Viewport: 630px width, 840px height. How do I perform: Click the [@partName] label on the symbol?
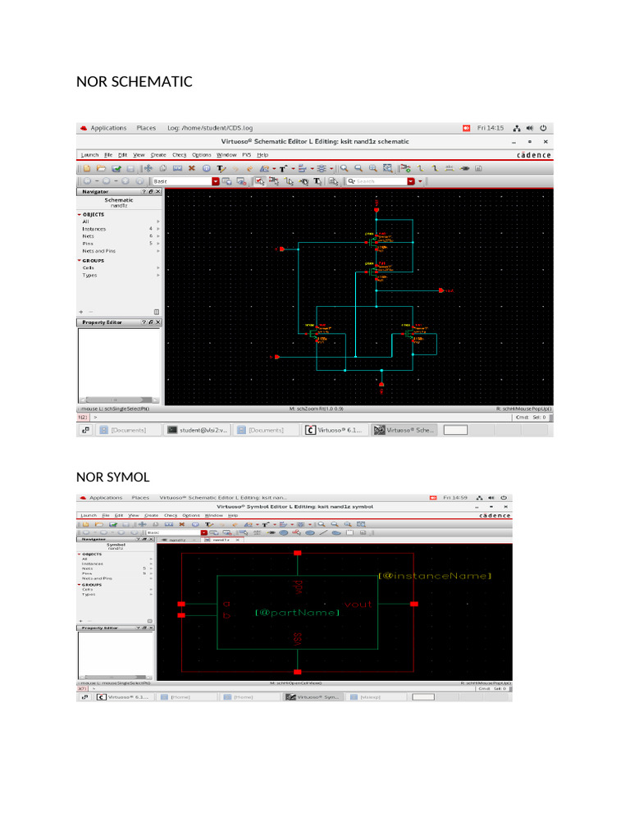tap(297, 612)
